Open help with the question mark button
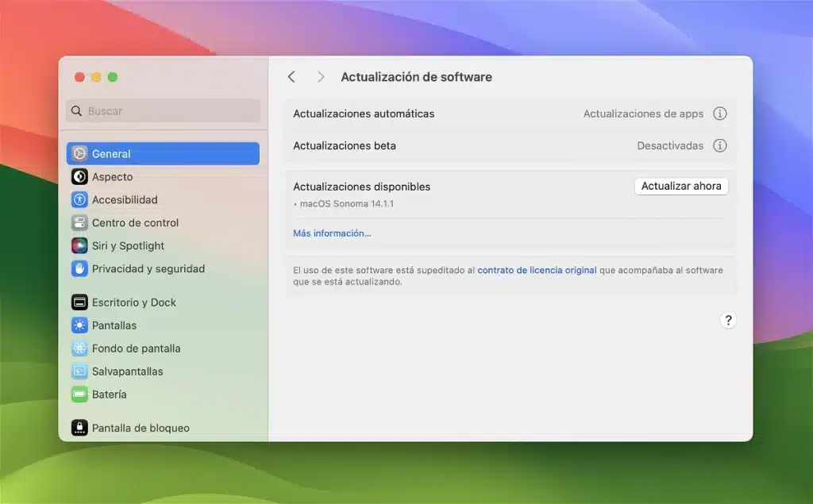The image size is (813, 504). (728, 320)
